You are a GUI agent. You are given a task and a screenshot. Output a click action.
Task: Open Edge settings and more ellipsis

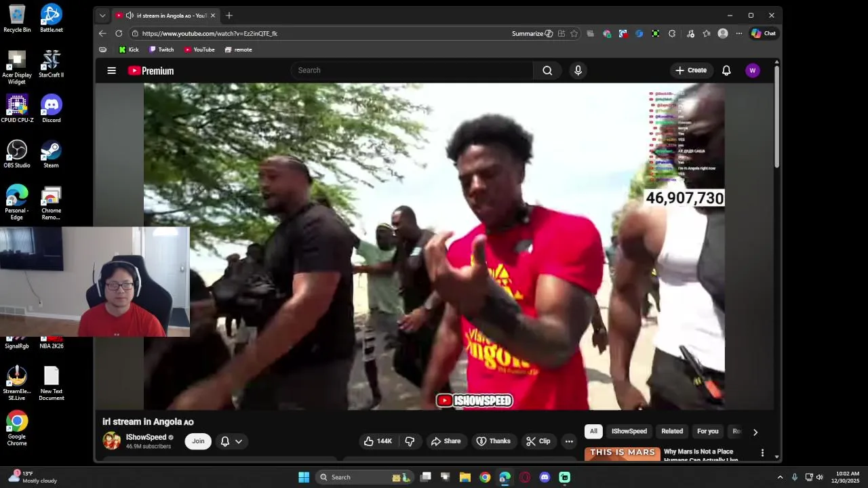coord(739,33)
